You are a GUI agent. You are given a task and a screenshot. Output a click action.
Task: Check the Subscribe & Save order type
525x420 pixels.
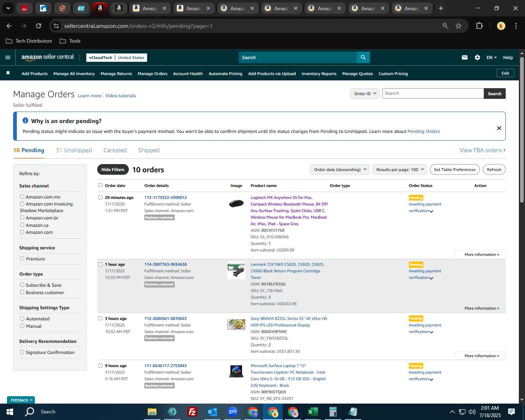22,285
